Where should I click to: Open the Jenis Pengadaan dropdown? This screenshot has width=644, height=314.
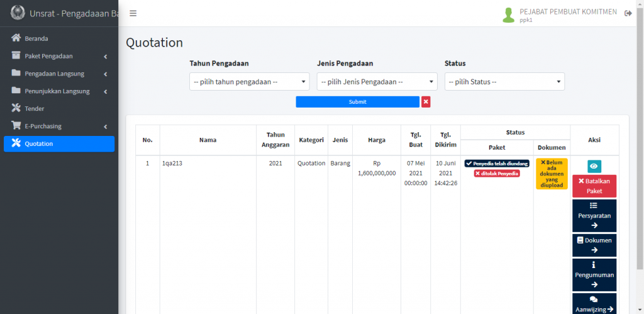tap(377, 82)
